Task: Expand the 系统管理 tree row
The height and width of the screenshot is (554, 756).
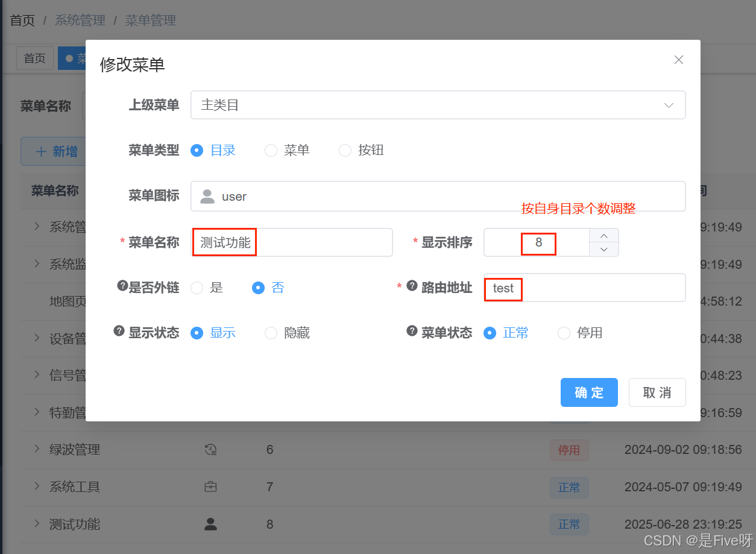Action: pos(37,227)
